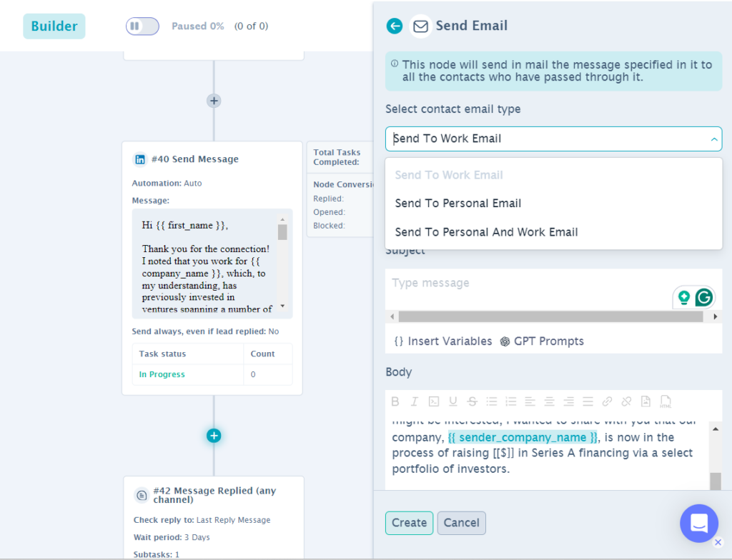Open the Grammarly icon in subject field
This screenshot has height=560, width=732.
(x=704, y=297)
